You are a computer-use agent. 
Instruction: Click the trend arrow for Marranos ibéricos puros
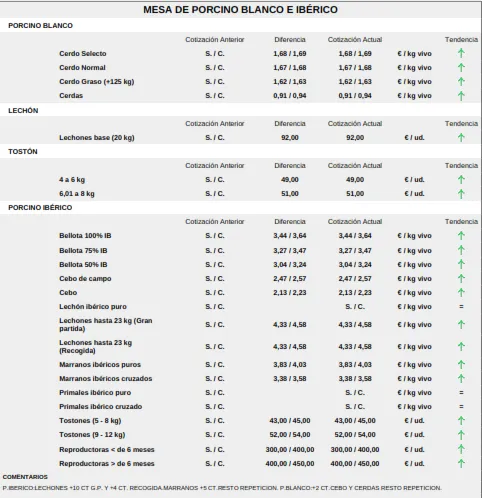click(461, 365)
